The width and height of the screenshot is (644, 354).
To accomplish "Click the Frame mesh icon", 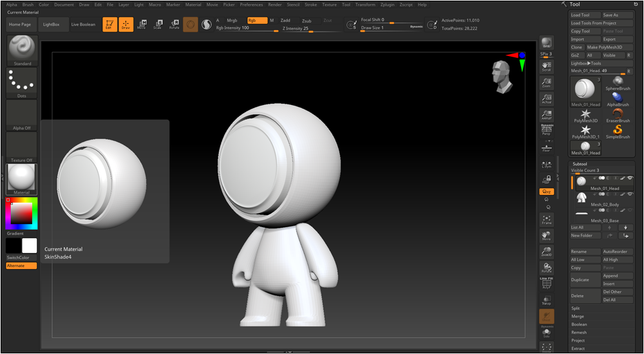I will (x=546, y=220).
